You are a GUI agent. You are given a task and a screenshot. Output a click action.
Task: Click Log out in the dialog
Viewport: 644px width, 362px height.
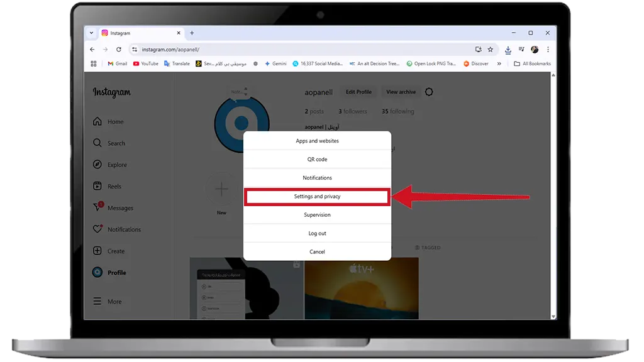(317, 233)
